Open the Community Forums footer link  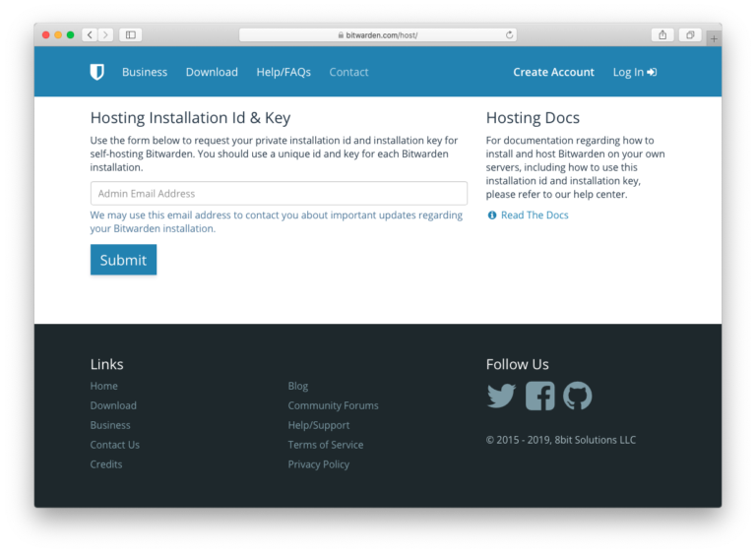pyautogui.click(x=333, y=406)
